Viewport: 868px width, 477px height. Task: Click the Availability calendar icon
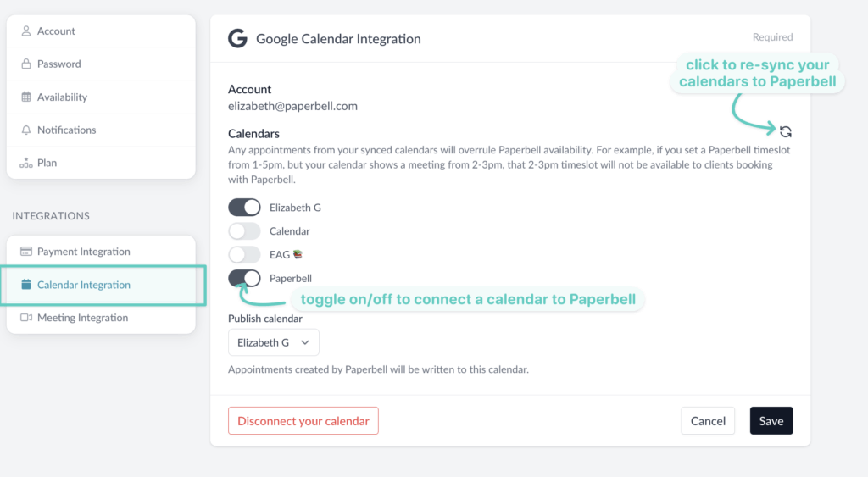click(x=25, y=97)
